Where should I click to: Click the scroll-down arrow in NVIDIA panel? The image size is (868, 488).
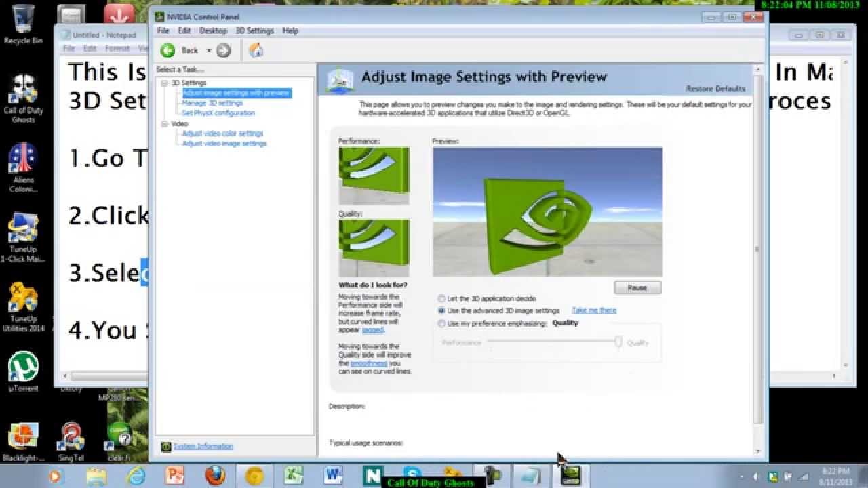[758, 451]
